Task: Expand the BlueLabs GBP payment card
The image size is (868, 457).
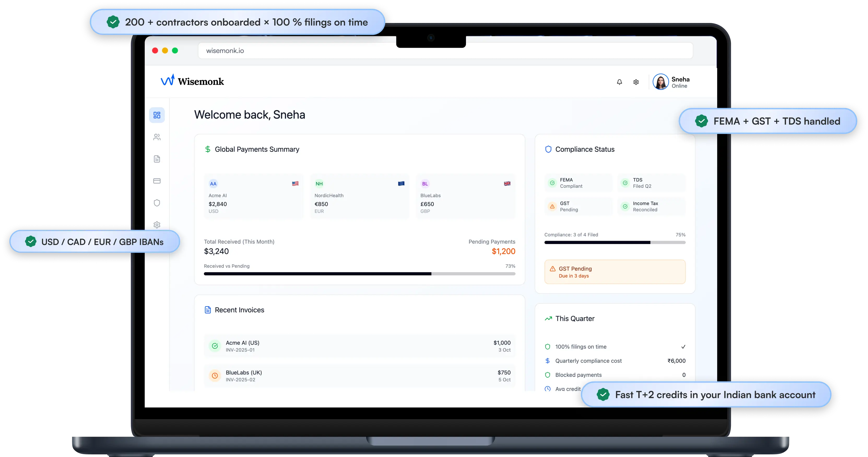Action: (x=466, y=197)
